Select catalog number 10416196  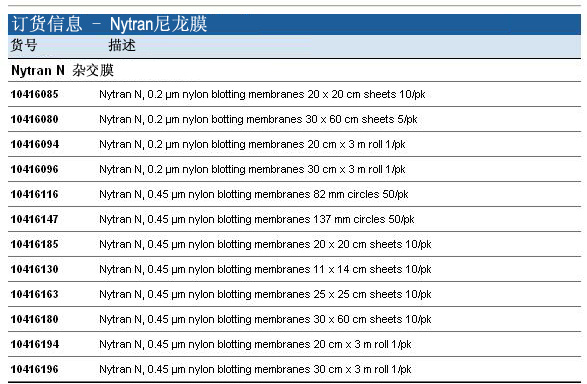(34, 369)
